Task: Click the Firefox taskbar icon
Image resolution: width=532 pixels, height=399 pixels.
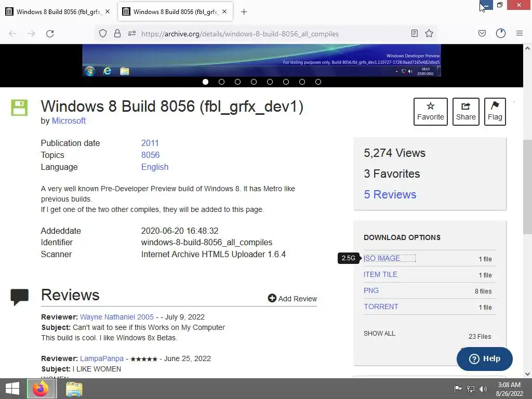Action: tap(41, 389)
